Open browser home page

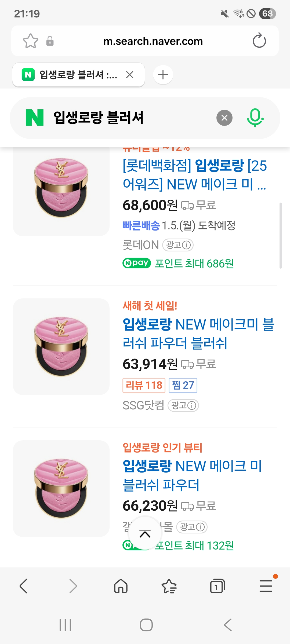coord(121,586)
